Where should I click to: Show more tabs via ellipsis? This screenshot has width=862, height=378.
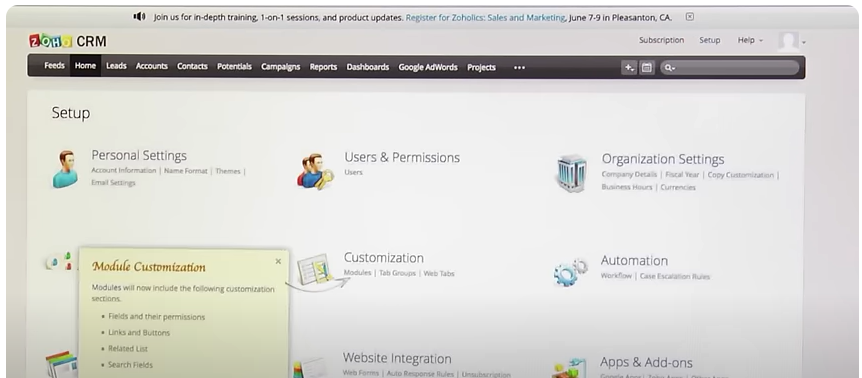click(x=520, y=68)
